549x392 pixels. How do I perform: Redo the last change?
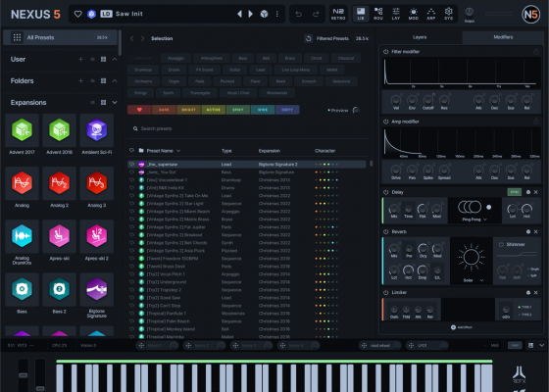(316, 14)
